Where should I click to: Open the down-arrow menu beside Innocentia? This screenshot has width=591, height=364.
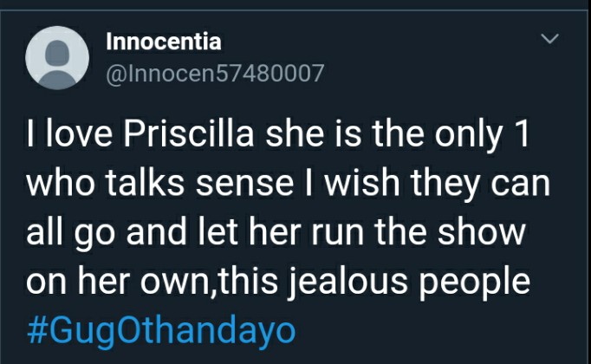pos(549,38)
